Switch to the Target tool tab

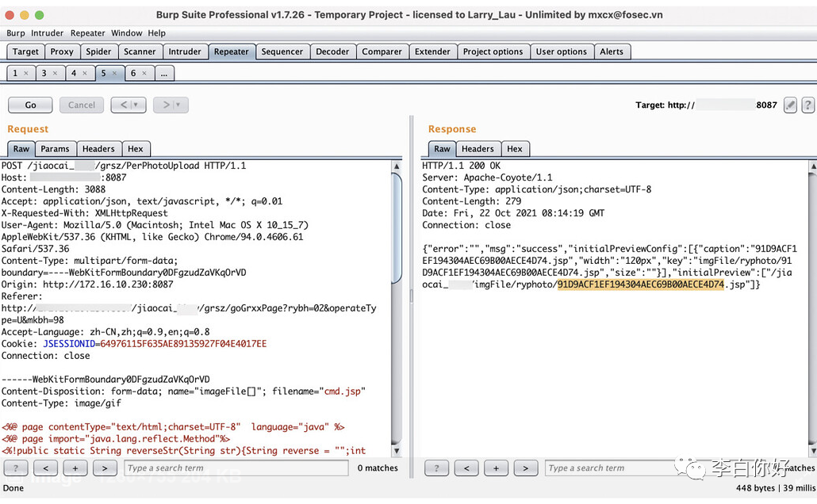pos(25,52)
